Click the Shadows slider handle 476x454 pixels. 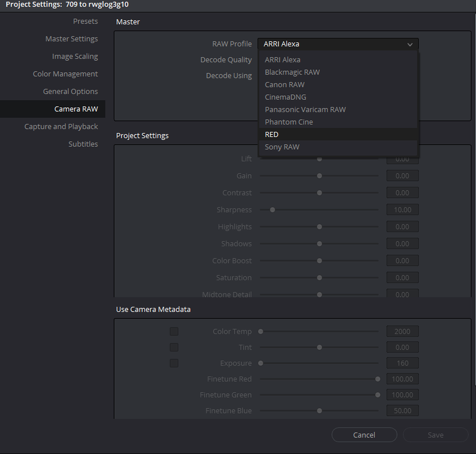(319, 244)
